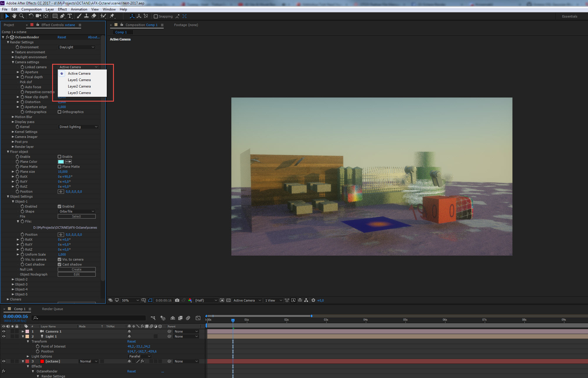Viewport: 588px width, 378px height.
Task: Click the About... link for OctaneRender
Action: (x=94, y=37)
